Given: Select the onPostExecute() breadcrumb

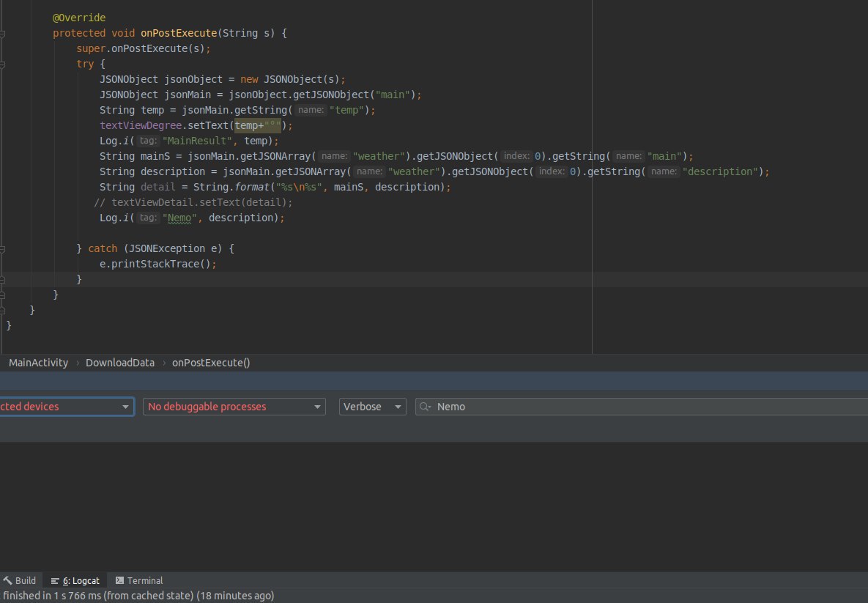Looking at the screenshot, I should pos(211,363).
